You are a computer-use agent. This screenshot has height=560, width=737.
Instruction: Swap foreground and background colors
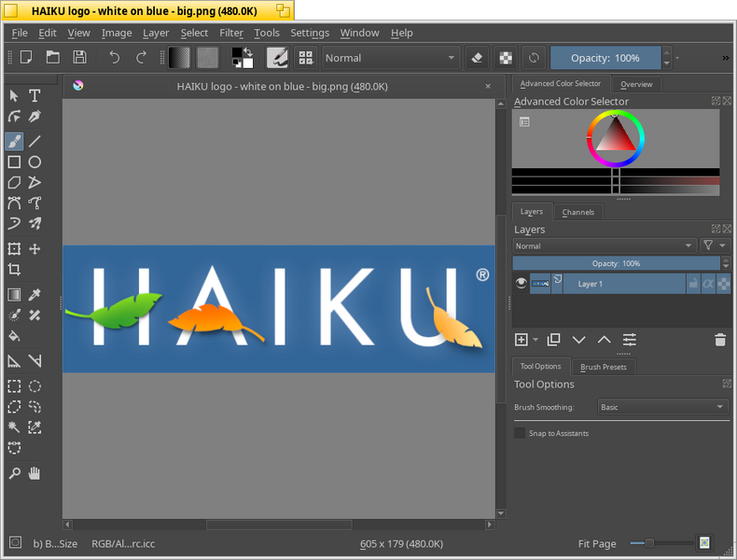[248, 51]
